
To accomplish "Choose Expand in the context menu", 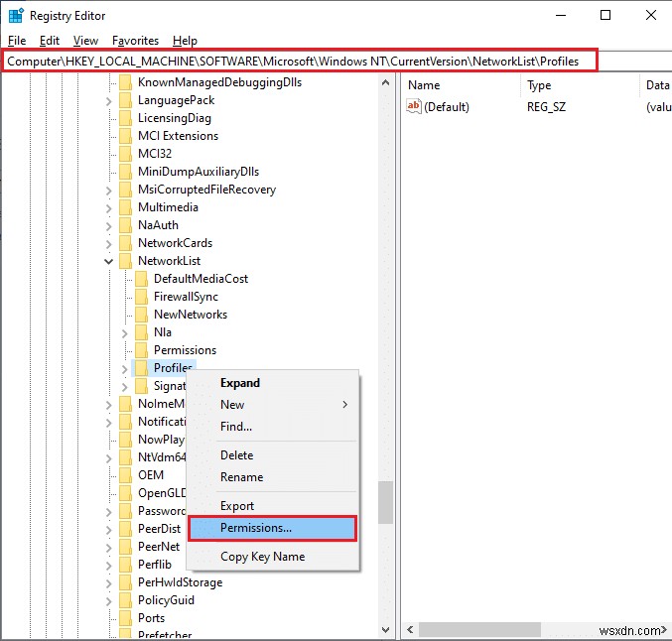I will [273, 383].
